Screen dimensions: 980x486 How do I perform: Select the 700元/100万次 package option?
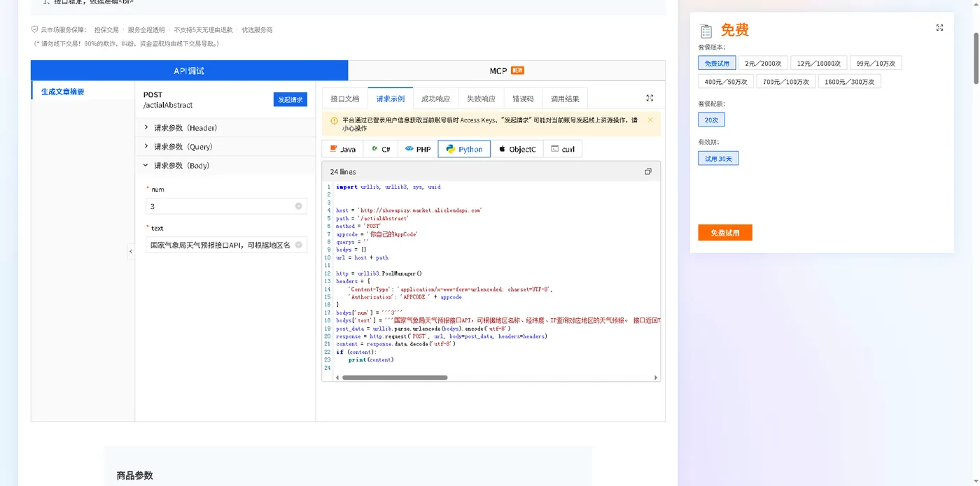(785, 81)
